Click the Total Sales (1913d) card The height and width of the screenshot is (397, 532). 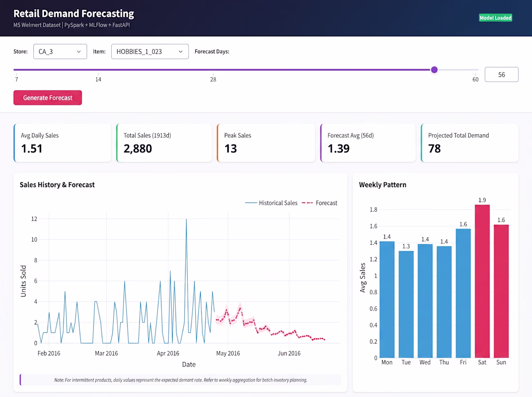164,143
